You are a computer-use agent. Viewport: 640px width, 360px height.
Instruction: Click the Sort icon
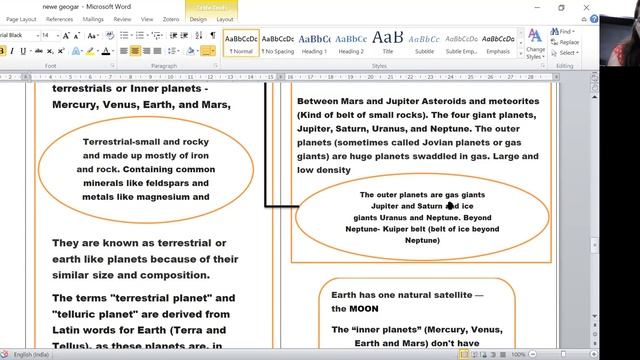(199, 36)
